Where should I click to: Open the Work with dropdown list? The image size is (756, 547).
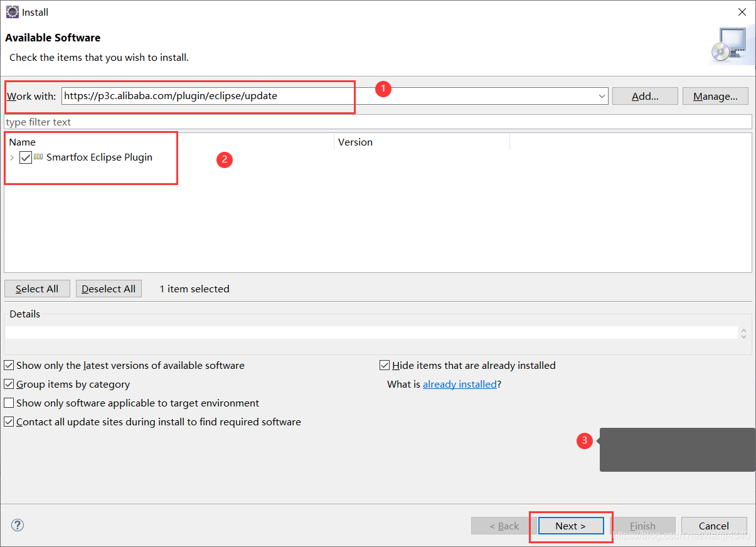pos(601,96)
